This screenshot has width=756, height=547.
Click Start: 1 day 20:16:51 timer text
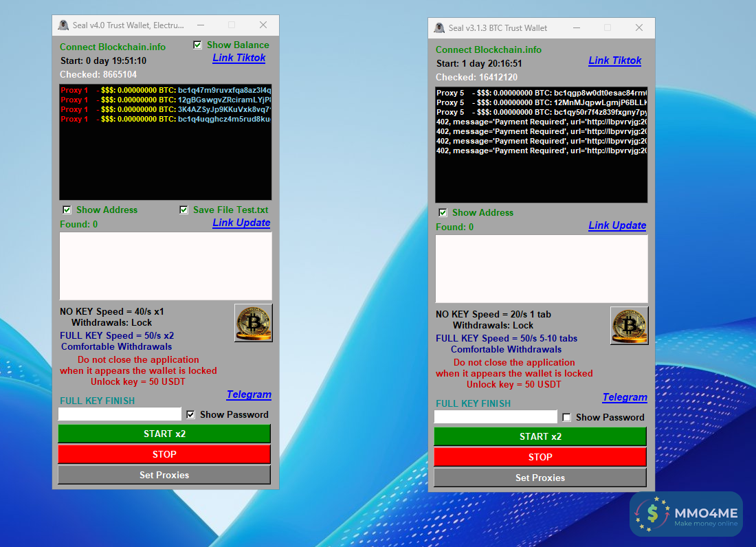click(x=479, y=64)
